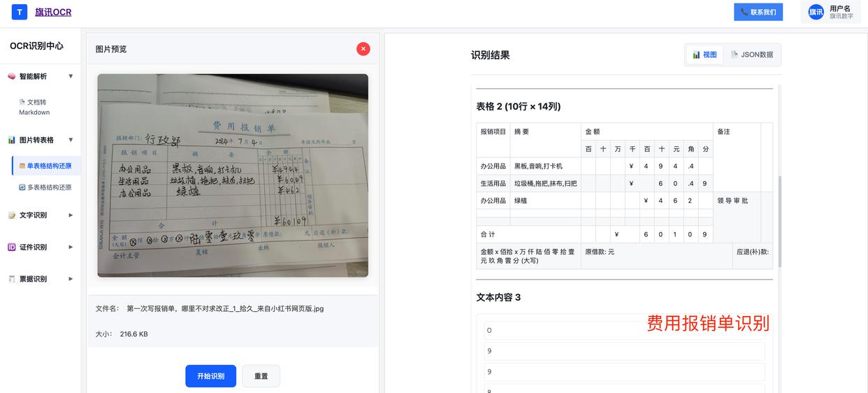
Task: Switch to the JSON数据 tab
Action: point(752,55)
